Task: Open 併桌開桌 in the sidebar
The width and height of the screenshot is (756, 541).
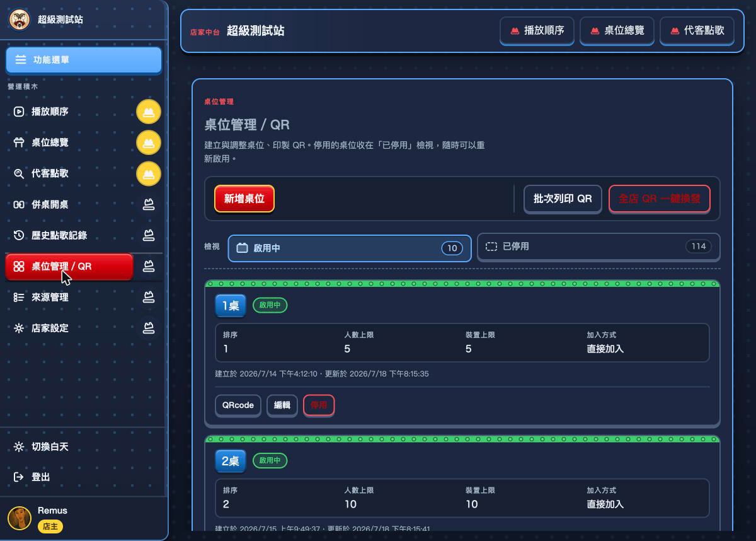Action: click(x=69, y=204)
